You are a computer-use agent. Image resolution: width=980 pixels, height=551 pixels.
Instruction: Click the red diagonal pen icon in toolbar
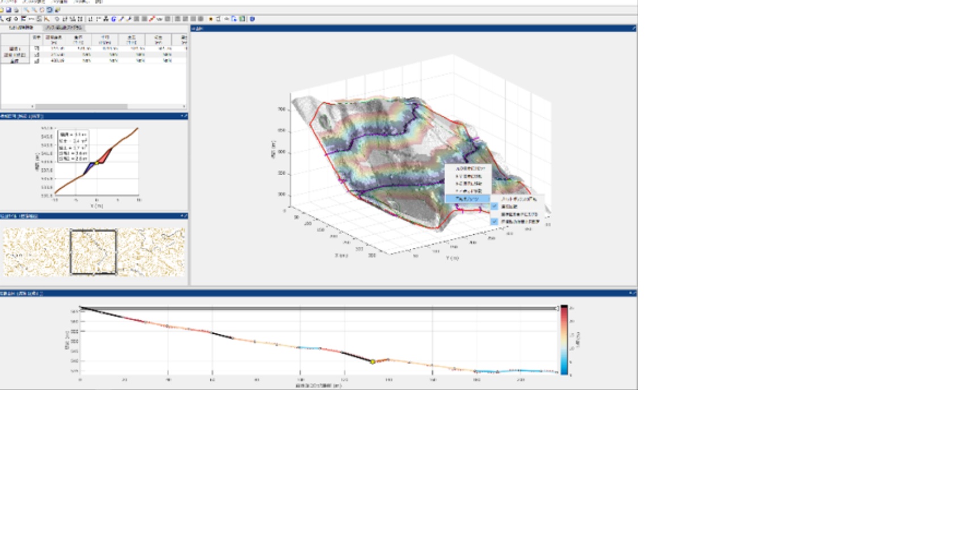click(x=151, y=19)
